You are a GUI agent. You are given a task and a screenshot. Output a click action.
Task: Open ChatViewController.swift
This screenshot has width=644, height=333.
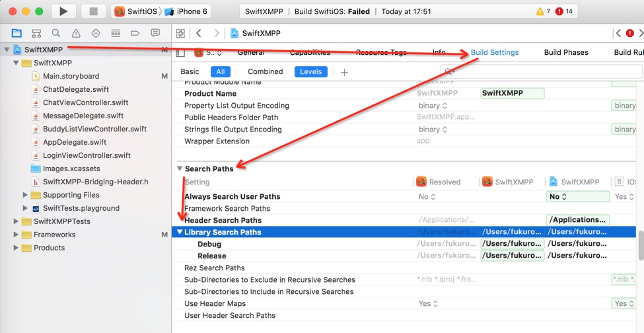click(x=85, y=102)
